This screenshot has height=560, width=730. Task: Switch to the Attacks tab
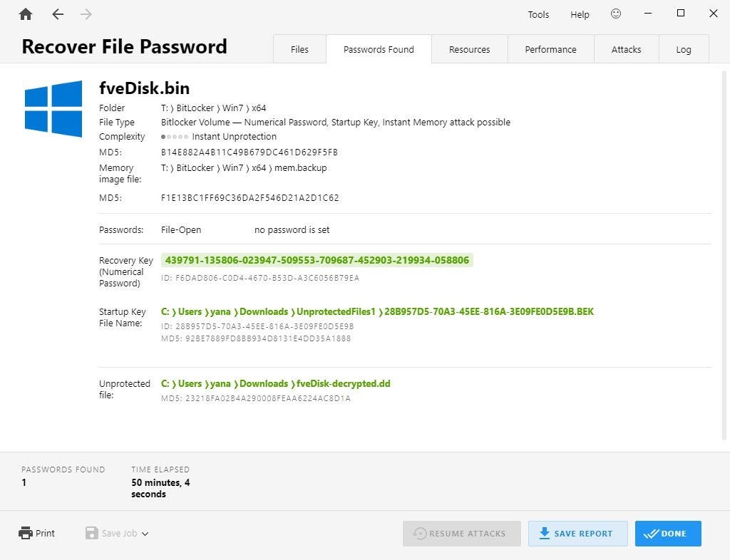tap(626, 49)
